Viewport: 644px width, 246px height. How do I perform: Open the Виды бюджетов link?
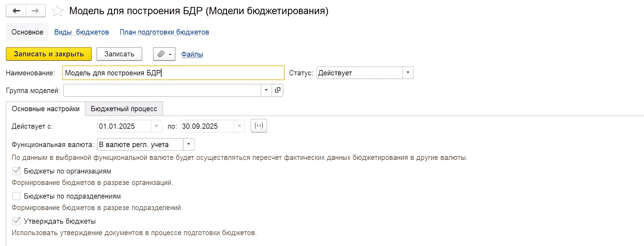click(x=82, y=32)
